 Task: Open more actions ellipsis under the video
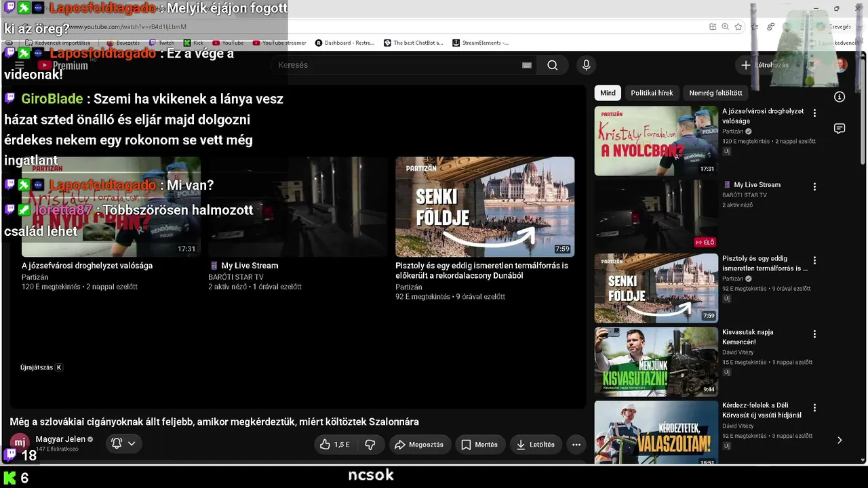[576, 445]
